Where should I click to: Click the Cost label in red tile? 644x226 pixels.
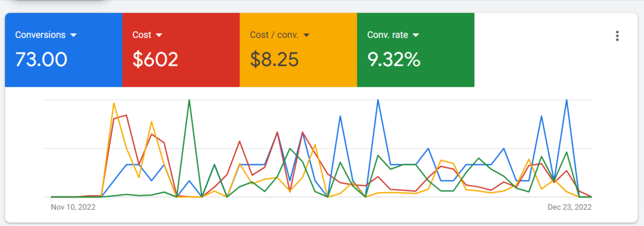(141, 35)
